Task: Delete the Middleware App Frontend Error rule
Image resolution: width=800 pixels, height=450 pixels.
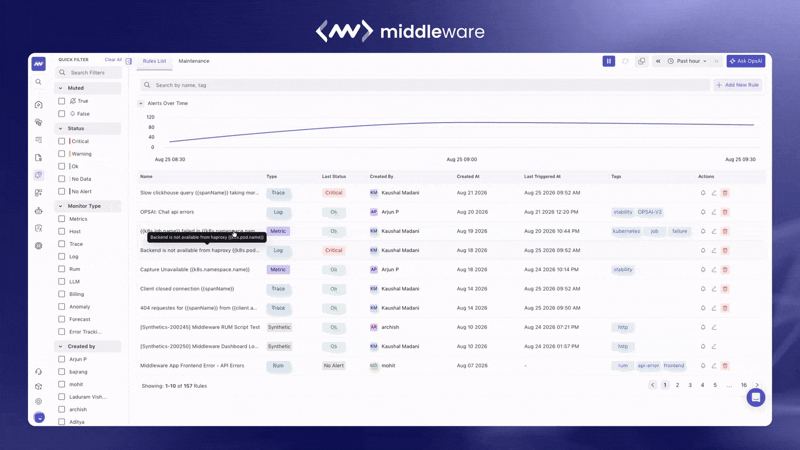Action: (725, 366)
